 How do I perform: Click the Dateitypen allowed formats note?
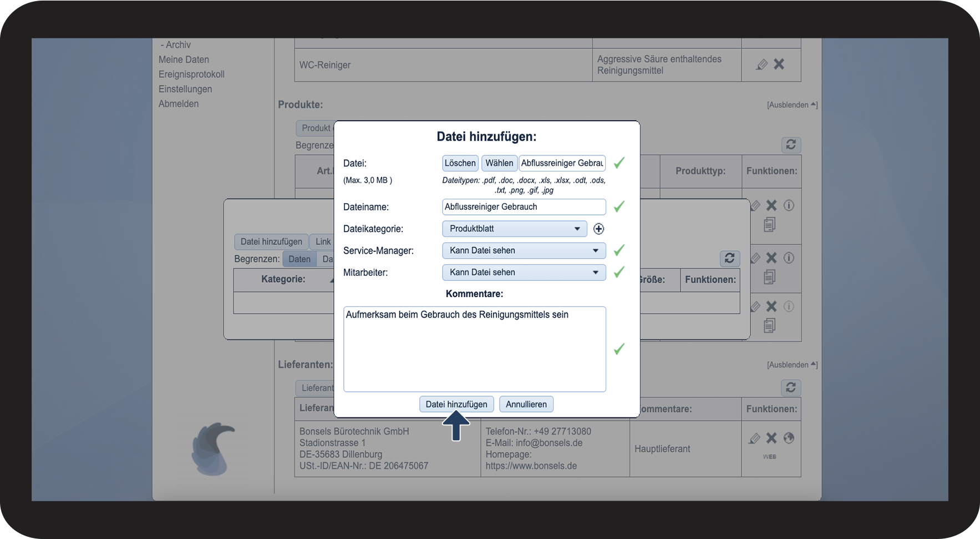(x=524, y=185)
